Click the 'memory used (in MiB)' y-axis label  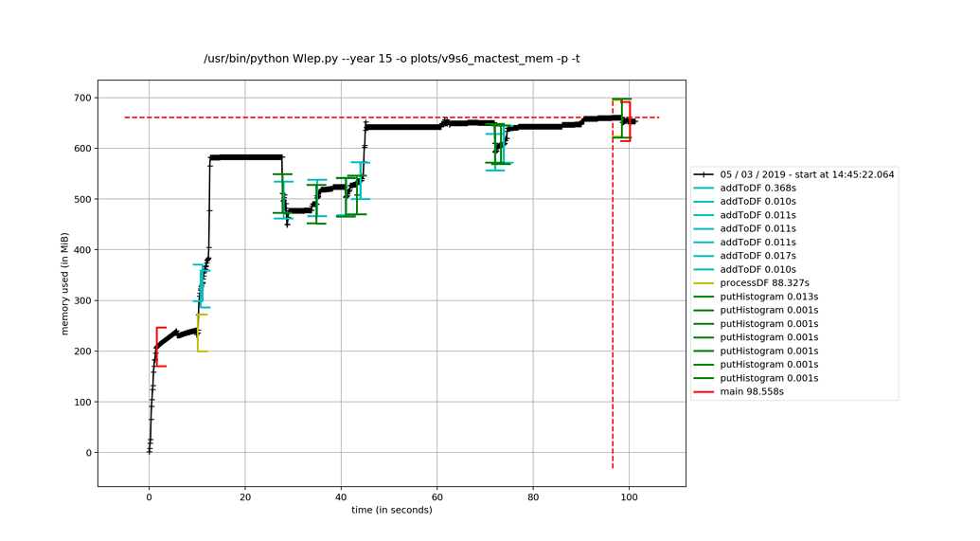(x=65, y=283)
